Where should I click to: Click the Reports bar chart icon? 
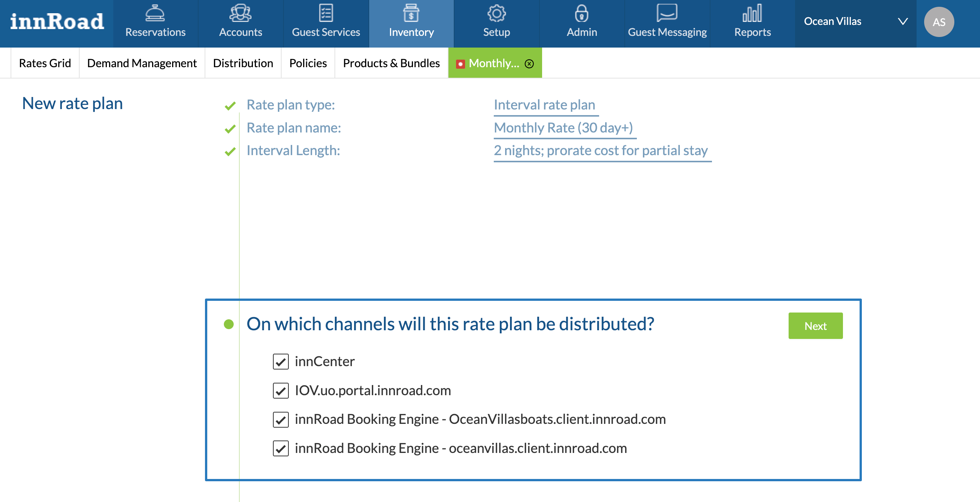(x=752, y=14)
